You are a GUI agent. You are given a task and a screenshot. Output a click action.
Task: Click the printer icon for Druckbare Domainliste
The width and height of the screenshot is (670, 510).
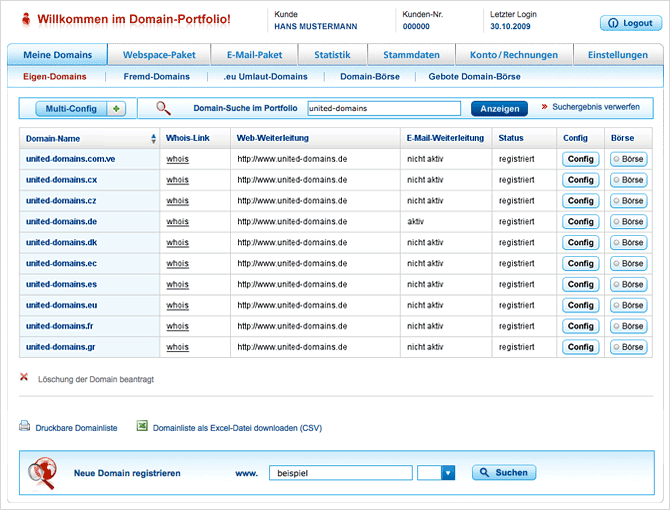24,426
